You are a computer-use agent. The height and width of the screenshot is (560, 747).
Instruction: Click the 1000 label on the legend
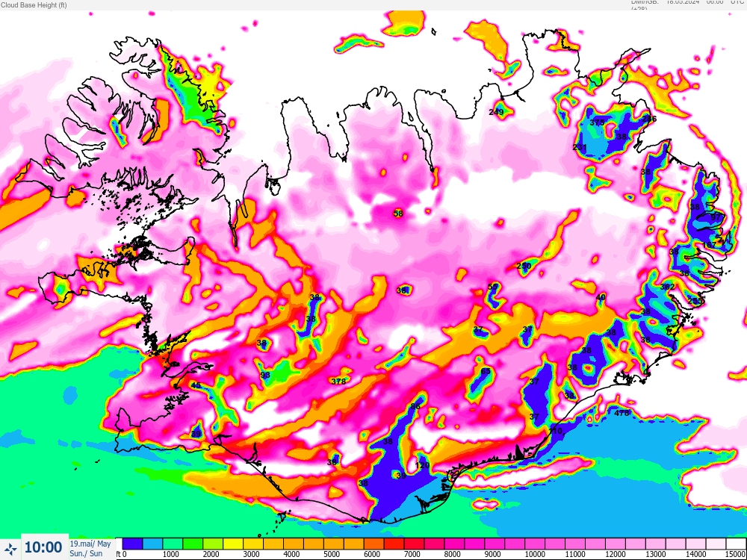pyautogui.click(x=170, y=555)
